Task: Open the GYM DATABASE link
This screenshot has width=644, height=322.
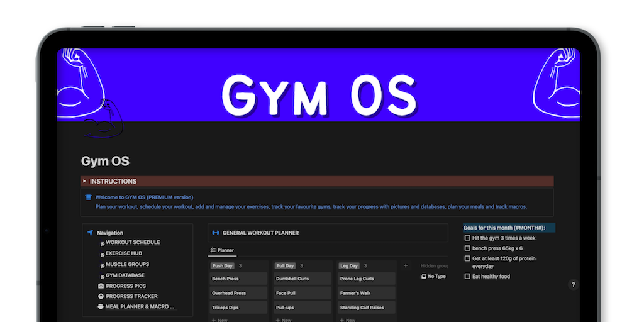Action: (x=125, y=275)
